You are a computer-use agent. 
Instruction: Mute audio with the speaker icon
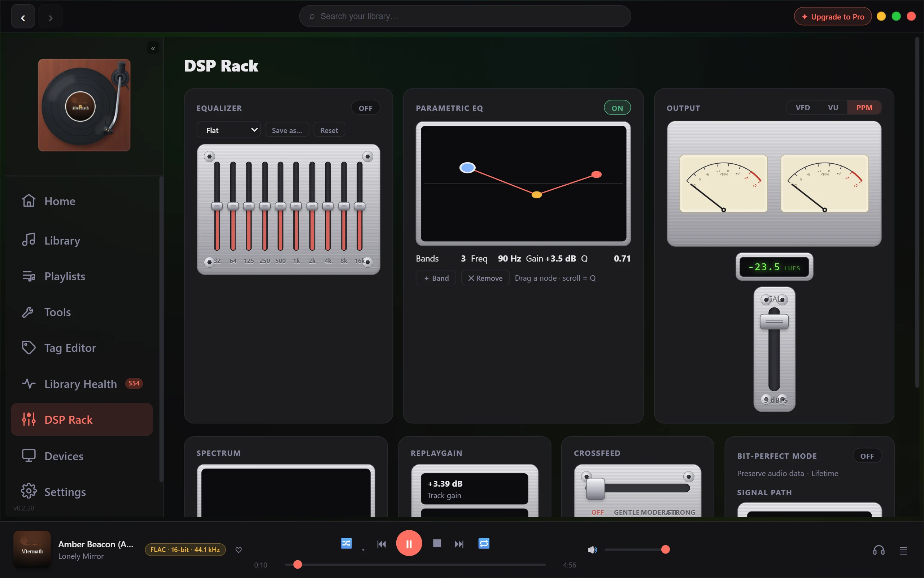pos(592,550)
